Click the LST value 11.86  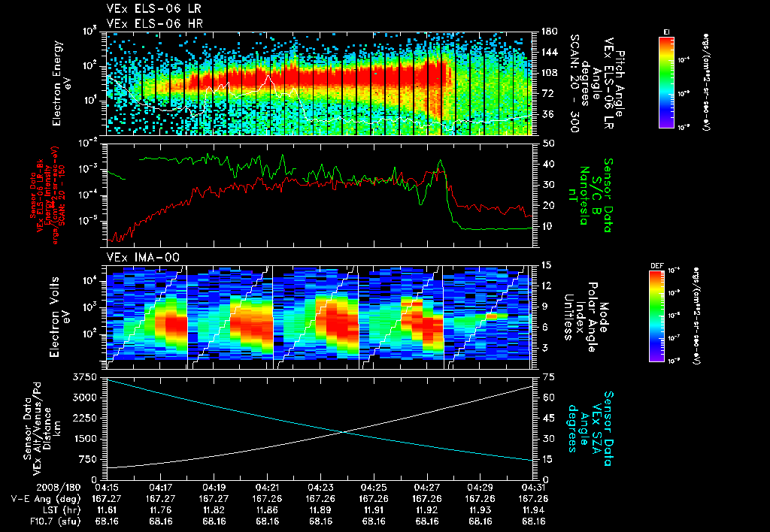pyautogui.click(x=267, y=510)
